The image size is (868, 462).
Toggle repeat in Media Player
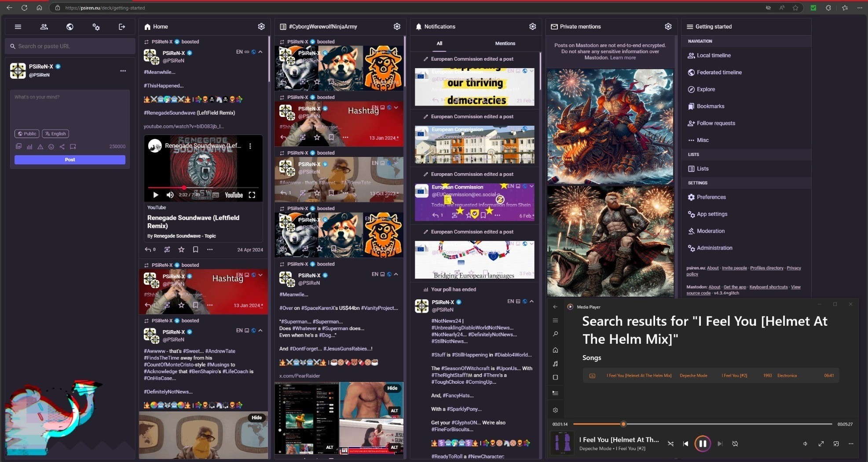[735, 444]
